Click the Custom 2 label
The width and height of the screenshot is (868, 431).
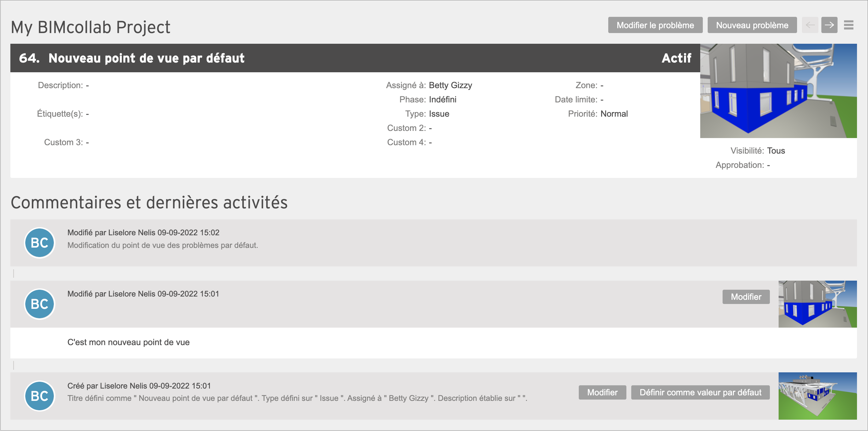tap(406, 128)
